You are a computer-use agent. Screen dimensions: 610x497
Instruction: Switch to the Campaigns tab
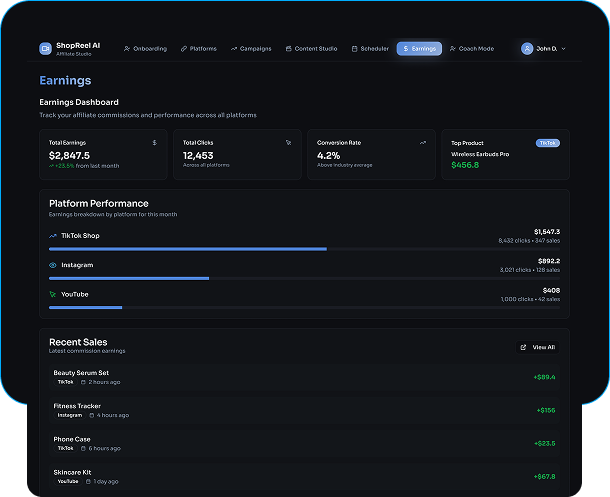(251, 48)
